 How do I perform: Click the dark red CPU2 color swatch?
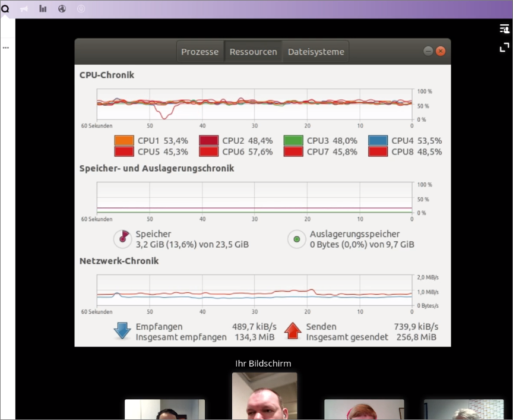pyautogui.click(x=209, y=140)
